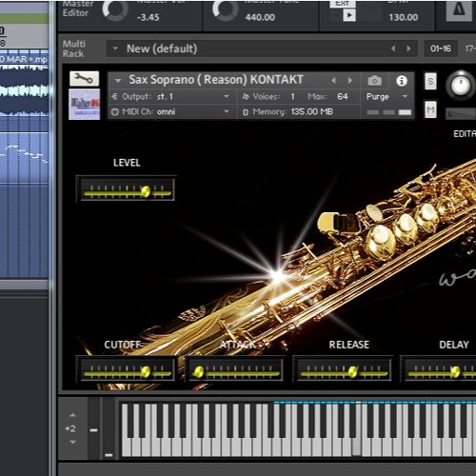Click the RELEASE slider
Viewport: 476px width, 476px height.
(344, 369)
